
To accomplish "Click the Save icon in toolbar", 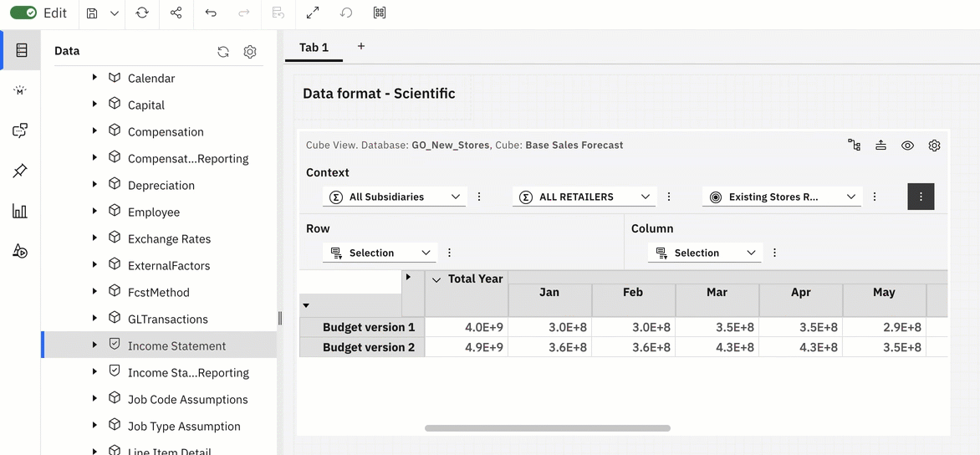I will click(x=92, y=13).
